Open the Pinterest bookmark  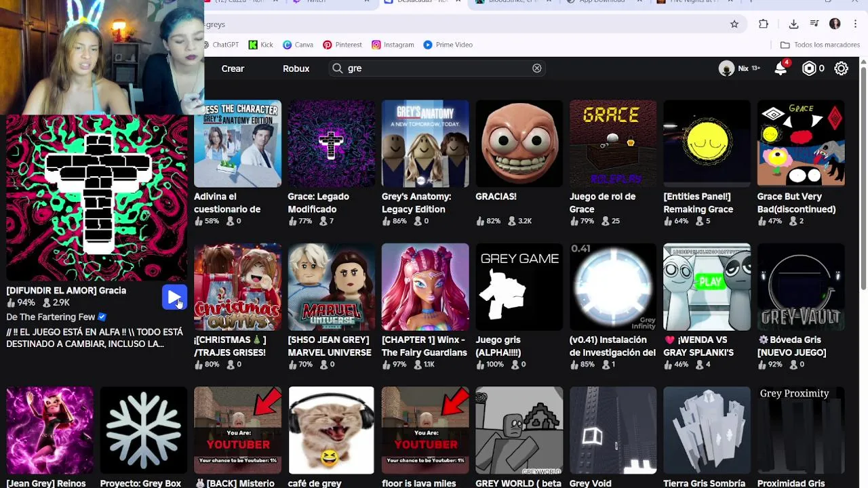342,45
